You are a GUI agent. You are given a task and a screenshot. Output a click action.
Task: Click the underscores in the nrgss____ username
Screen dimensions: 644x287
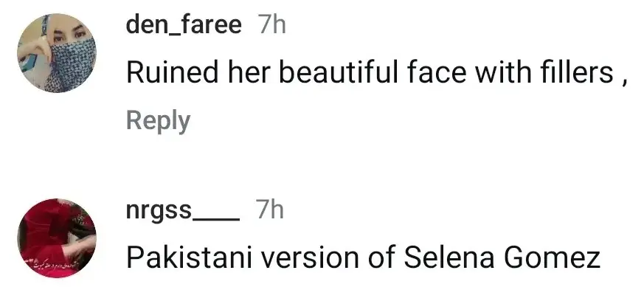point(216,219)
